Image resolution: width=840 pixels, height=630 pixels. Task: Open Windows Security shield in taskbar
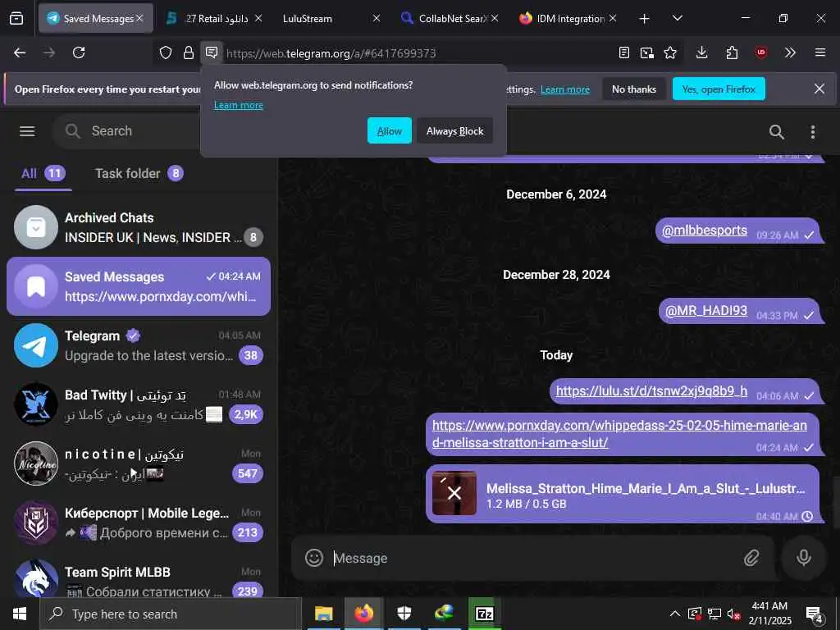(x=404, y=614)
